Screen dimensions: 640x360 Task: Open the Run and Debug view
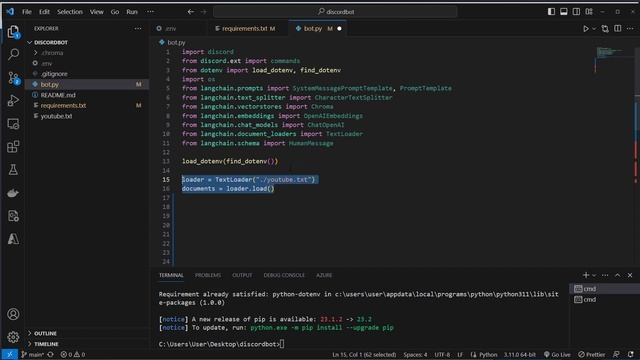point(13,100)
